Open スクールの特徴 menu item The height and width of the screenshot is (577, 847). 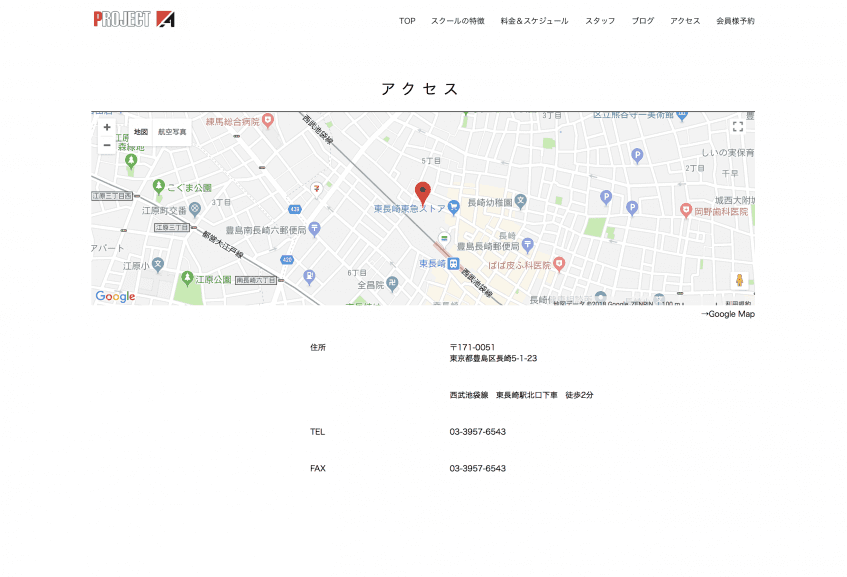[458, 21]
